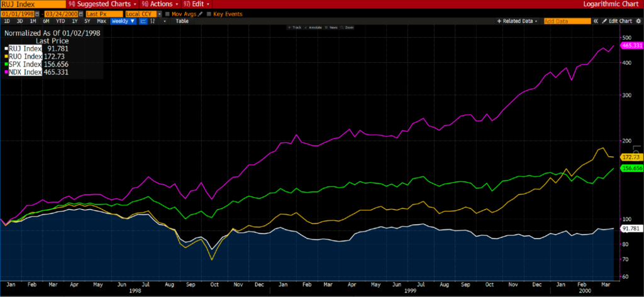Switch range to 1Y
This screenshot has height=297, width=644.
pyautogui.click(x=75, y=21)
